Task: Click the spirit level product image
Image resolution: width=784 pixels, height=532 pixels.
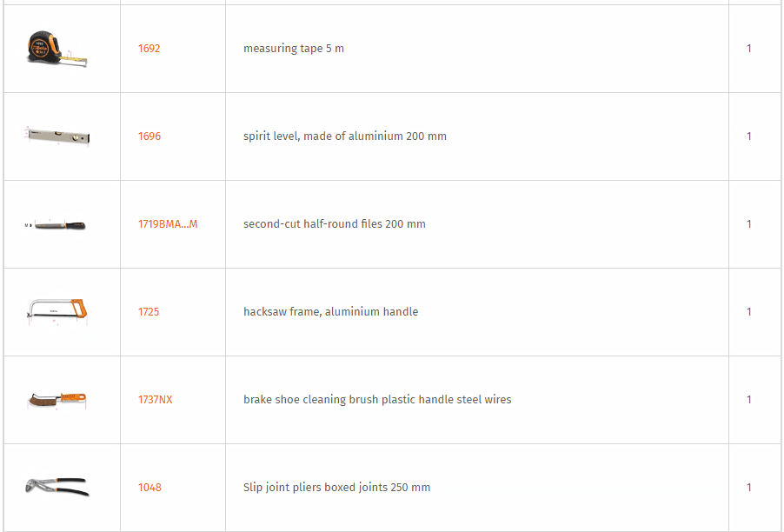Action: [x=57, y=136]
